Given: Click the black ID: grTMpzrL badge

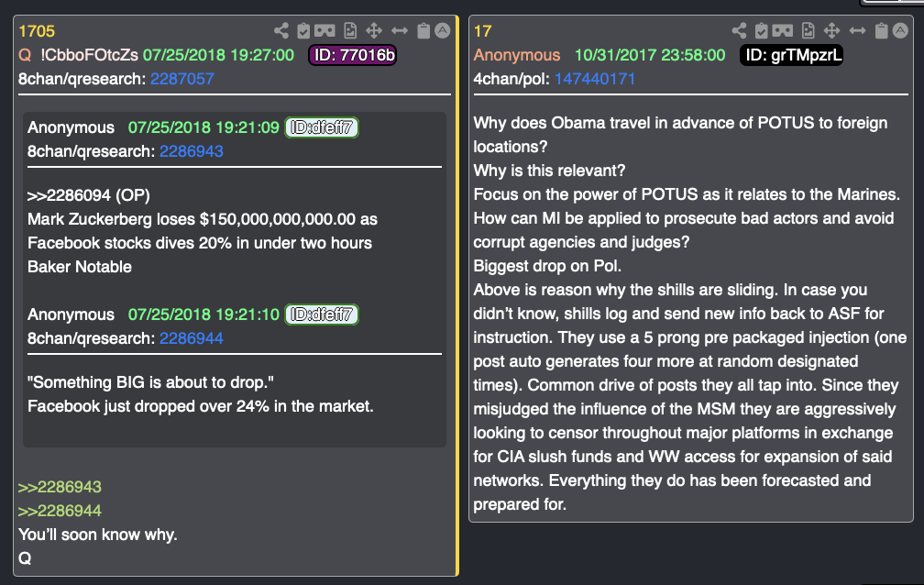Looking at the screenshot, I should (791, 55).
